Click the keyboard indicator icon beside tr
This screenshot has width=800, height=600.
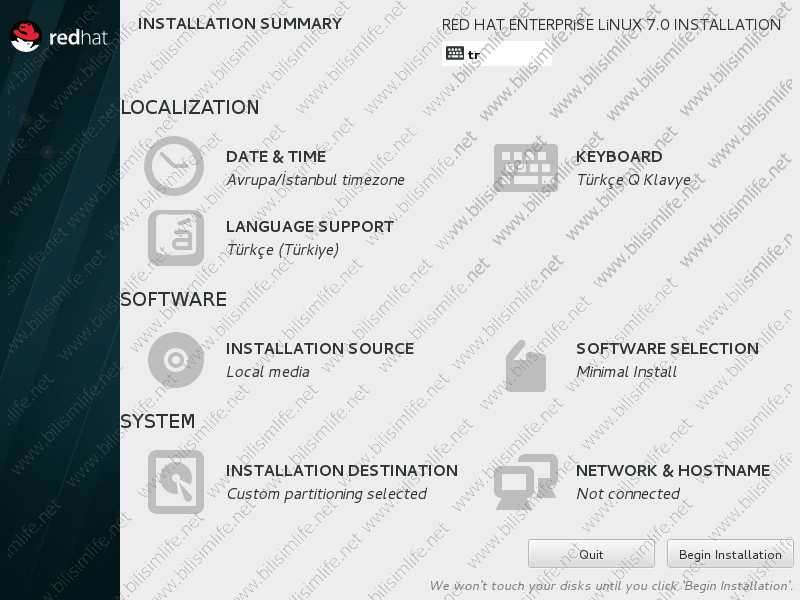[x=455, y=53]
